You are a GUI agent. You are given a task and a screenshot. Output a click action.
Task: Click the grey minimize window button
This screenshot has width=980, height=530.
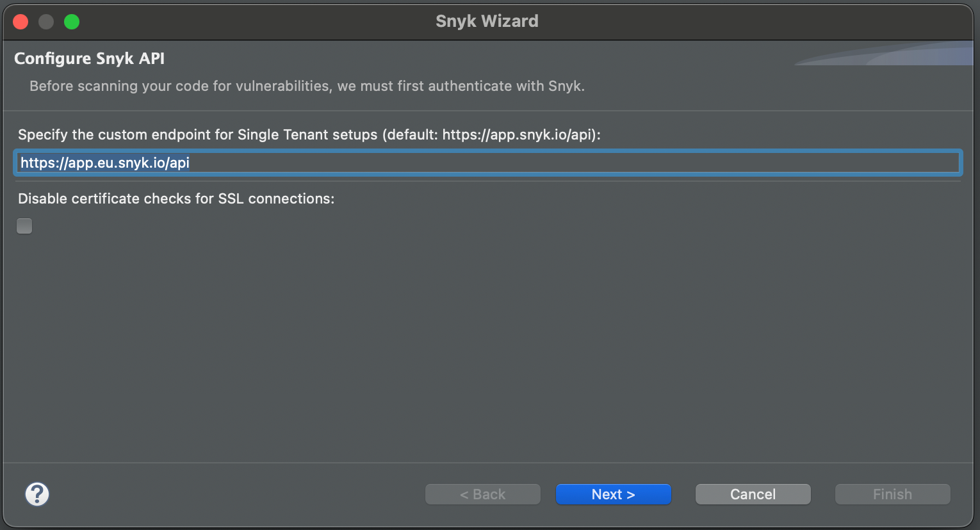pyautogui.click(x=46, y=22)
